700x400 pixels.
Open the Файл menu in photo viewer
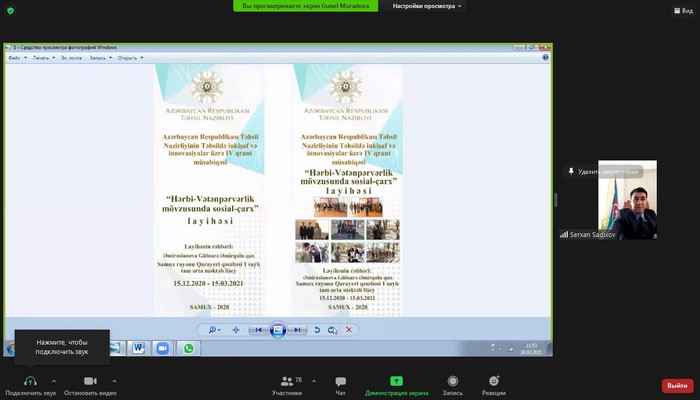click(x=16, y=58)
